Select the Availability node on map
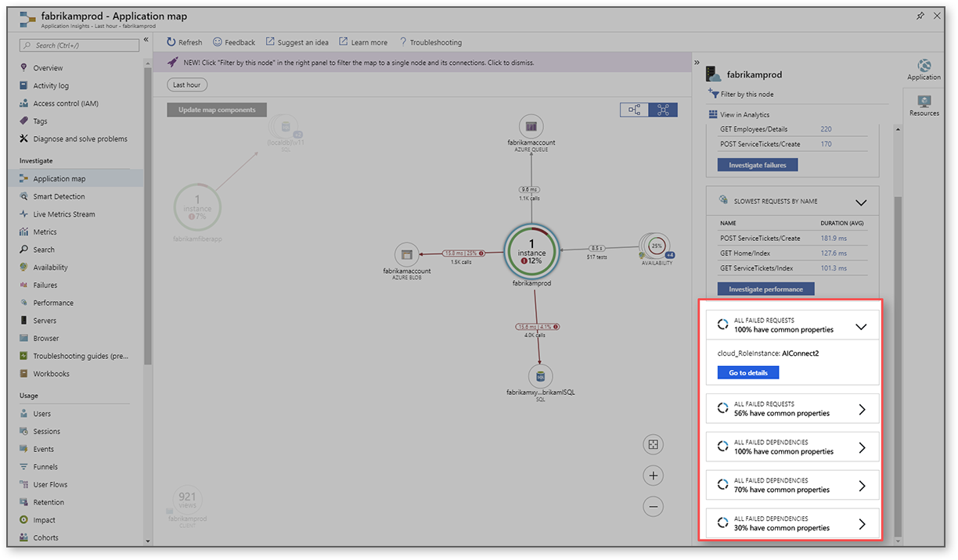Viewport: 958px width, 560px height. tap(656, 247)
